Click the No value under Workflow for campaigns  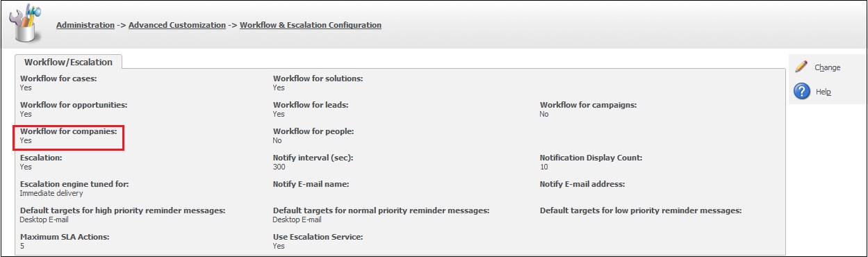[544, 114]
